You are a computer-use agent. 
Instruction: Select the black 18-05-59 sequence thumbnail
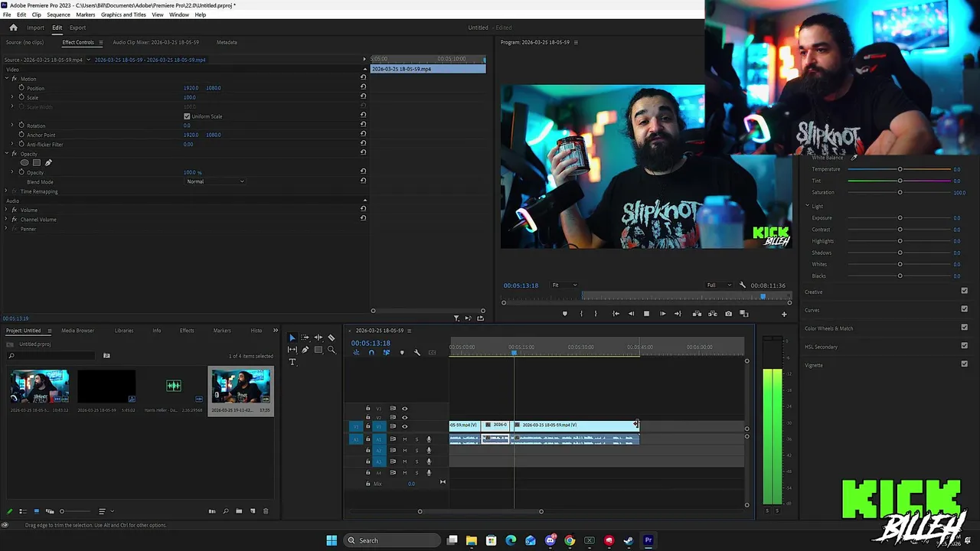tap(106, 386)
